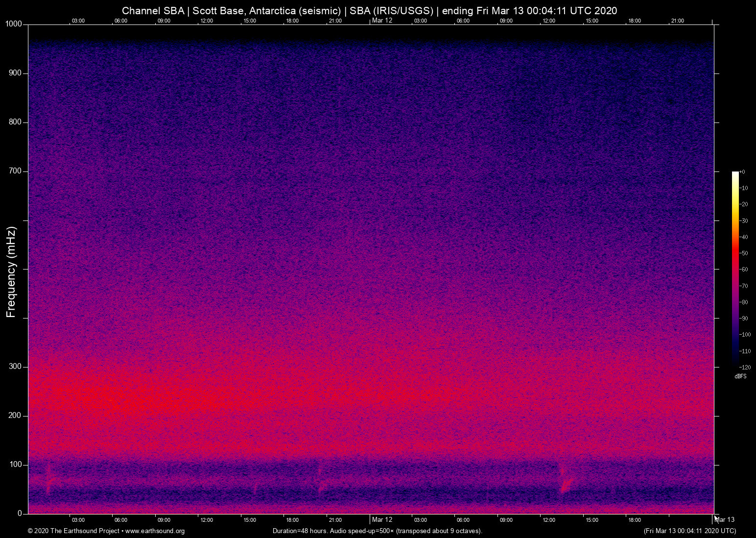
Task: Click the 700 frequency tick label
Action: click(16, 171)
